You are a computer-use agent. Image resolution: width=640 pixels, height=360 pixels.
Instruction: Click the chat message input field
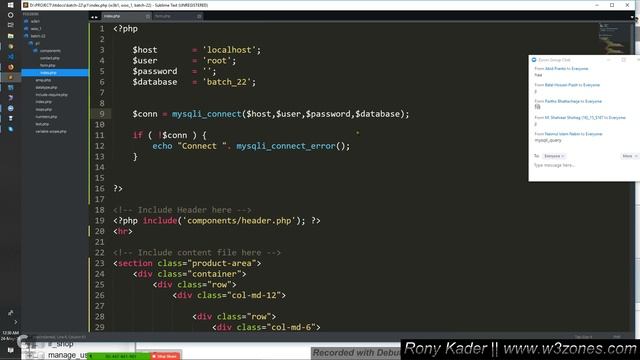point(584,165)
